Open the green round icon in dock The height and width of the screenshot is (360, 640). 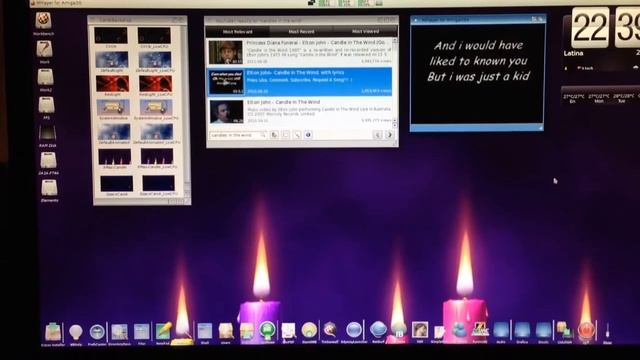click(267, 331)
